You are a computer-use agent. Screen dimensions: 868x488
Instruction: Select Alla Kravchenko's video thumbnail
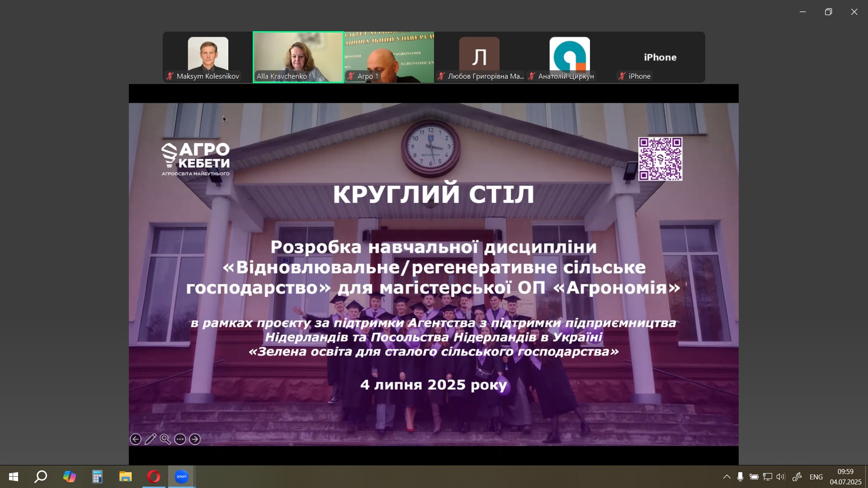[298, 57]
